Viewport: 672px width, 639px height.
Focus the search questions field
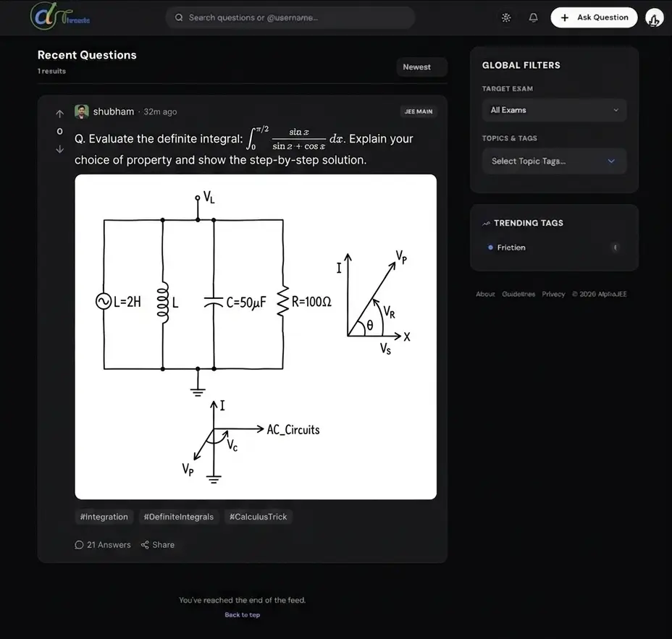[x=290, y=17]
